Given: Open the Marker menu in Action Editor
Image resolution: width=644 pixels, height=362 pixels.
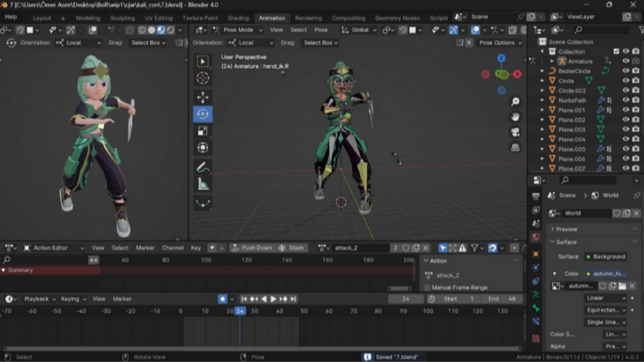Looking at the screenshot, I should [x=145, y=248].
